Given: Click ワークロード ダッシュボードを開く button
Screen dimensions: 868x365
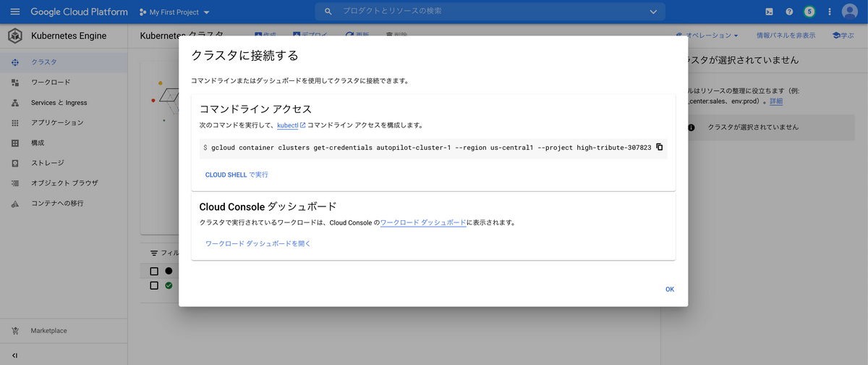Looking at the screenshot, I should (x=258, y=244).
